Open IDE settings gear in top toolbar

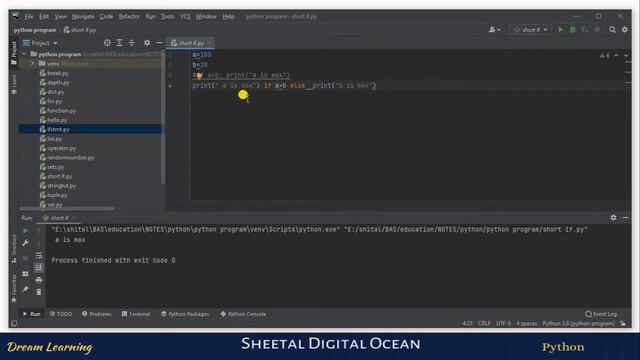click(624, 30)
